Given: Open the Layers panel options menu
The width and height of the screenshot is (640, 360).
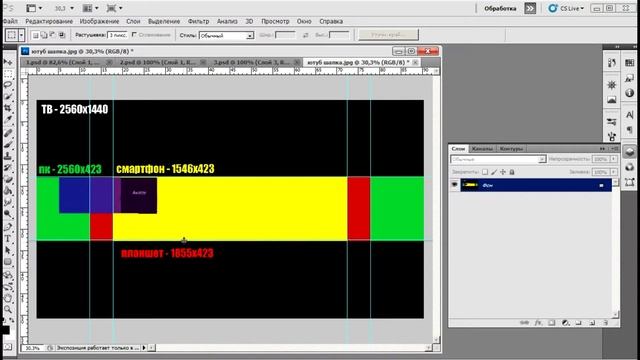Looking at the screenshot, I should (x=615, y=149).
